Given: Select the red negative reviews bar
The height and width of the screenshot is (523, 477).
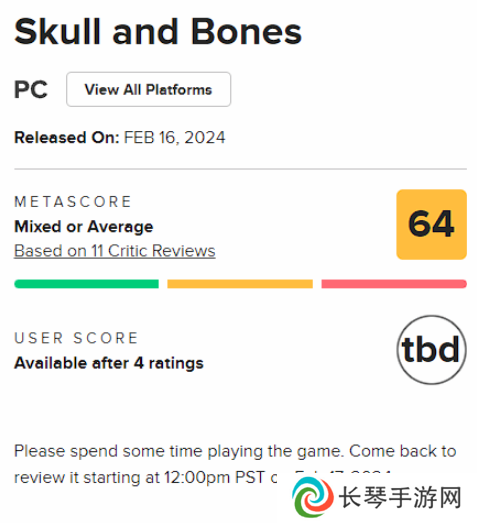Looking at the screenshot, I should pyautogui.click(x=394, y=284).
